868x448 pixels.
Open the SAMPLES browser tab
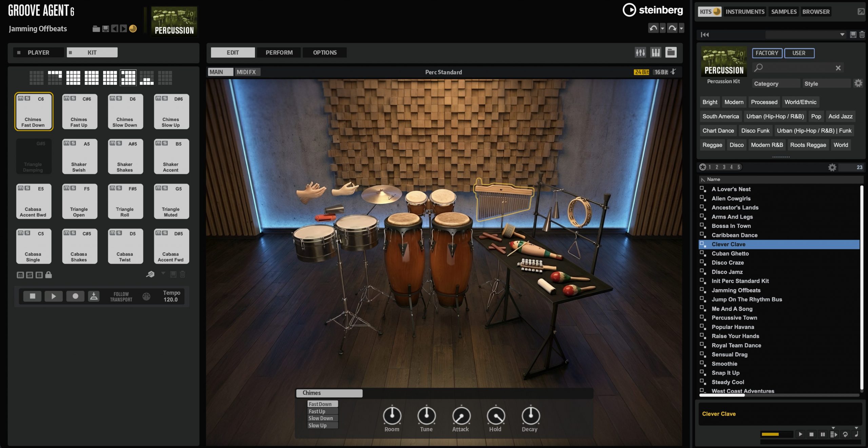tap(784, 12)
